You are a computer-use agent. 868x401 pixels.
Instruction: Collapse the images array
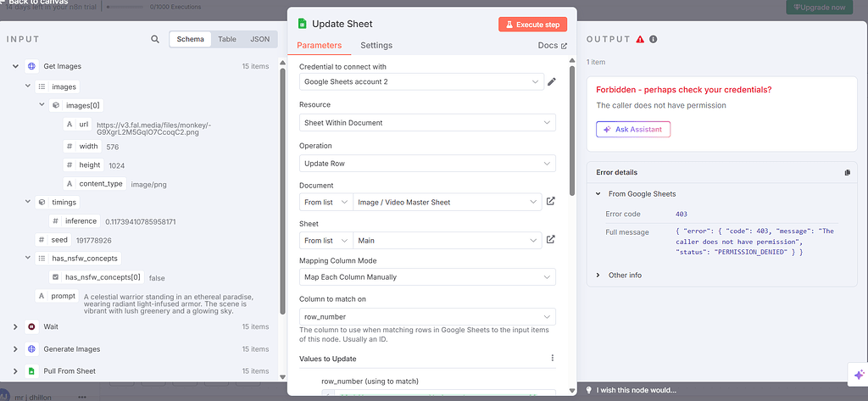pos(28,86)
